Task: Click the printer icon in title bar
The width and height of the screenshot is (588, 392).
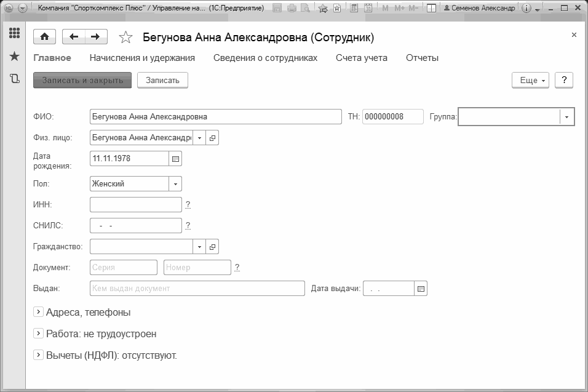Action: point(292,8)
